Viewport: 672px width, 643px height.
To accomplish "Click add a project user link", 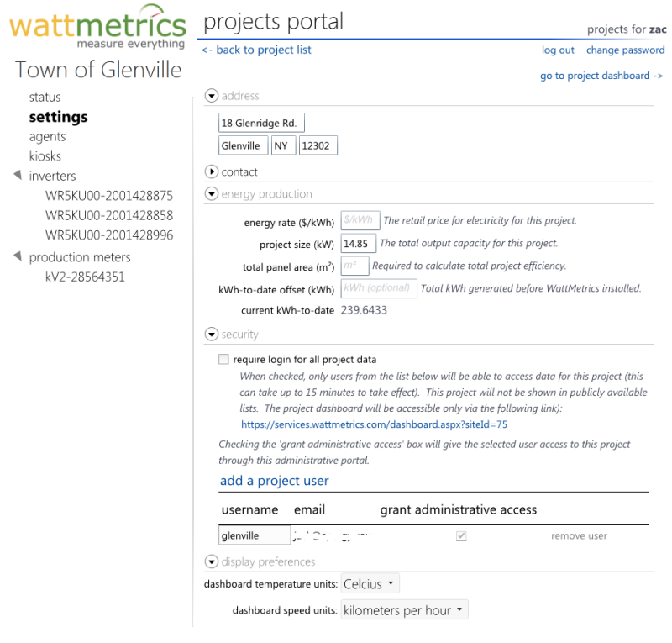I will point(275,481).
